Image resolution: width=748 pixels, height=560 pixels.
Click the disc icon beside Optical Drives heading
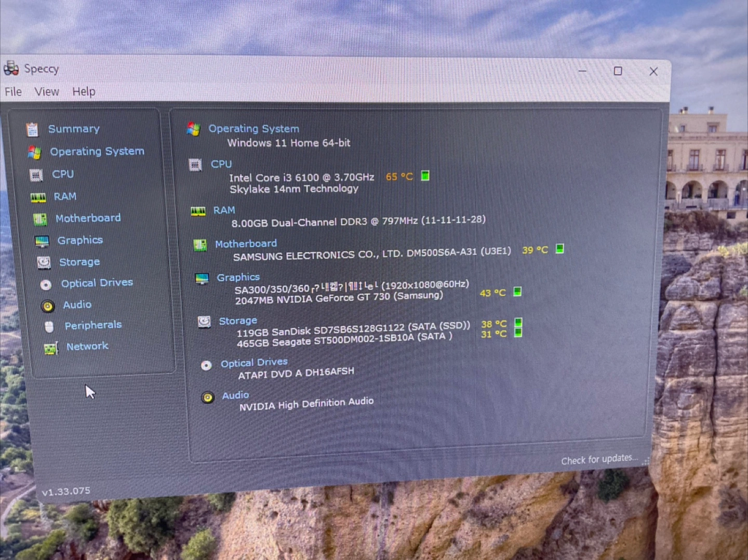206,365
